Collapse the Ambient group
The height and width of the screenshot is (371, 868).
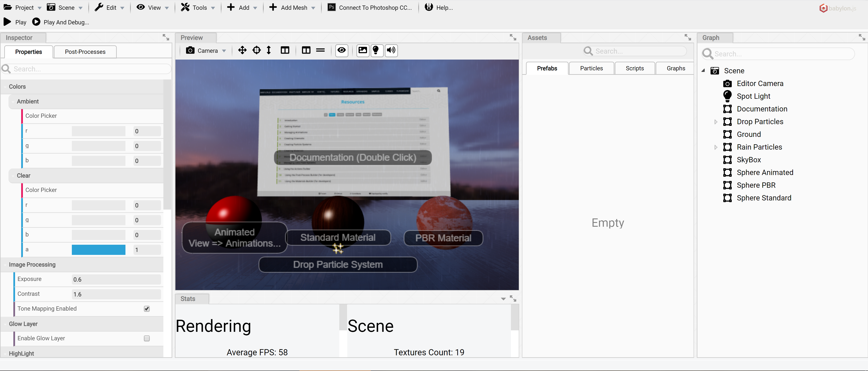click(x=86, y=101)
